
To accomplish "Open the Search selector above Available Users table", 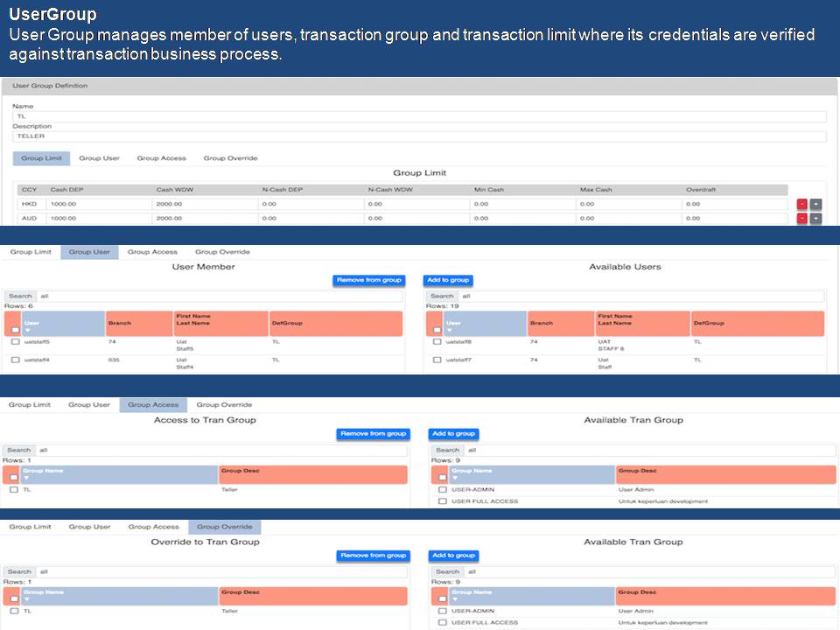I will tap(443, 296).
